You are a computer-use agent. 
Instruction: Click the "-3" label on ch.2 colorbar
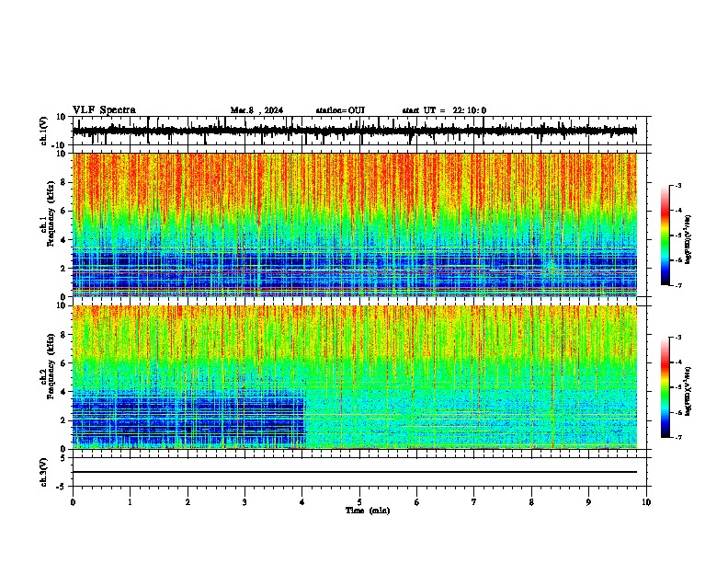(x=677, y=338)
